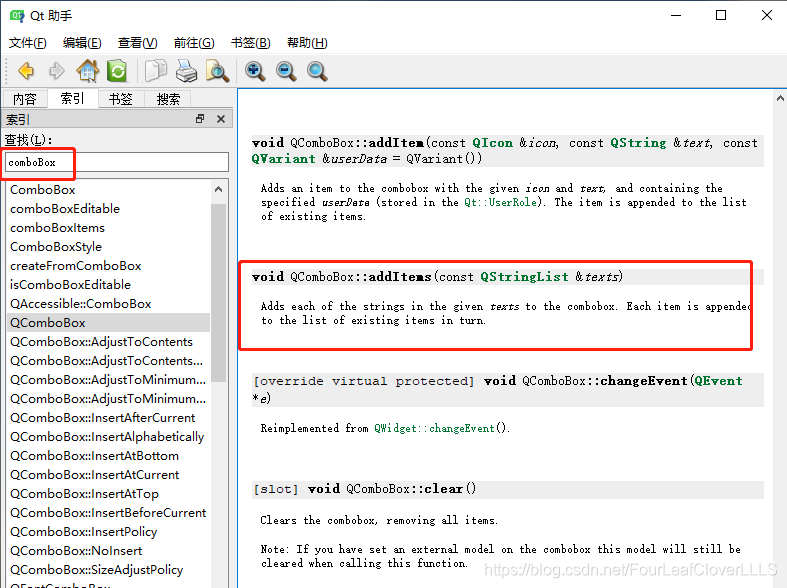Viewport: 787px width, 588px height.
Task: Select QComboBox::NoInsert entry
Action: [x=109, y=551]
